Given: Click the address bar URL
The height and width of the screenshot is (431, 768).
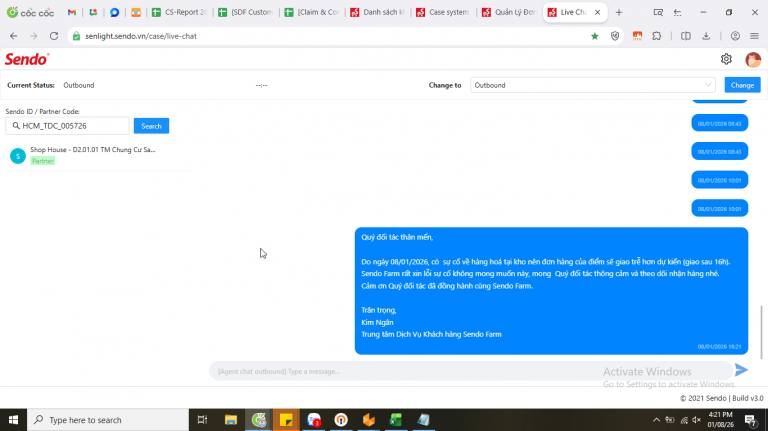Looking at the screenshot, I should tap(141, 36).
